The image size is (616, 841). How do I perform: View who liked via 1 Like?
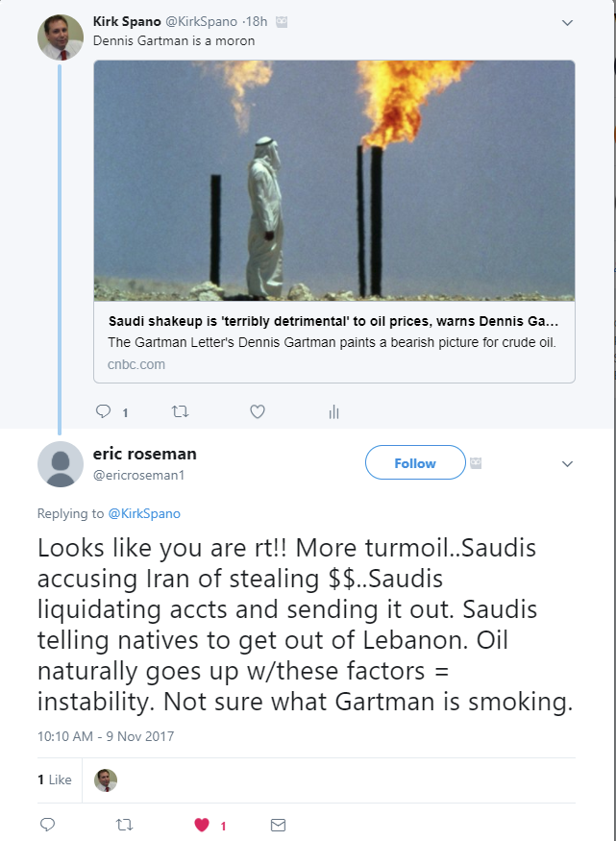coord(55,779)
